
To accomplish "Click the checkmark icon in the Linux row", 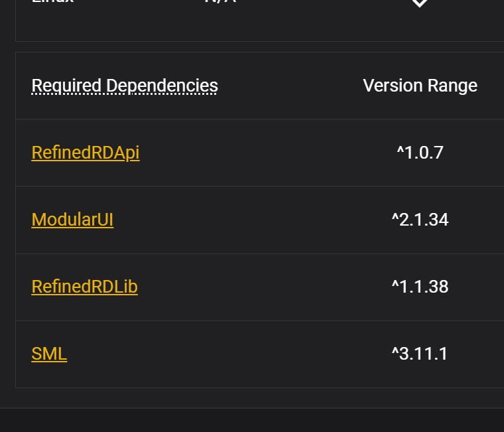I will tap(419, 3).
